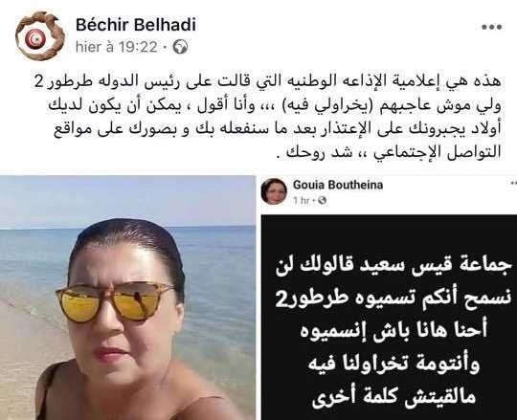The image size is (517, 420).
Task: Click the public globe icon beside hier à 19:22
Action: click(x=181, y=47)
